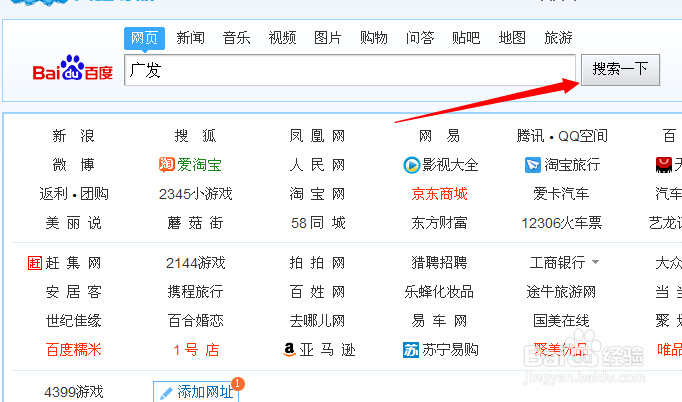Open the 拍拍网 link
The width and height of the screenshot is (682, 402).
click(x=317, y=263)
